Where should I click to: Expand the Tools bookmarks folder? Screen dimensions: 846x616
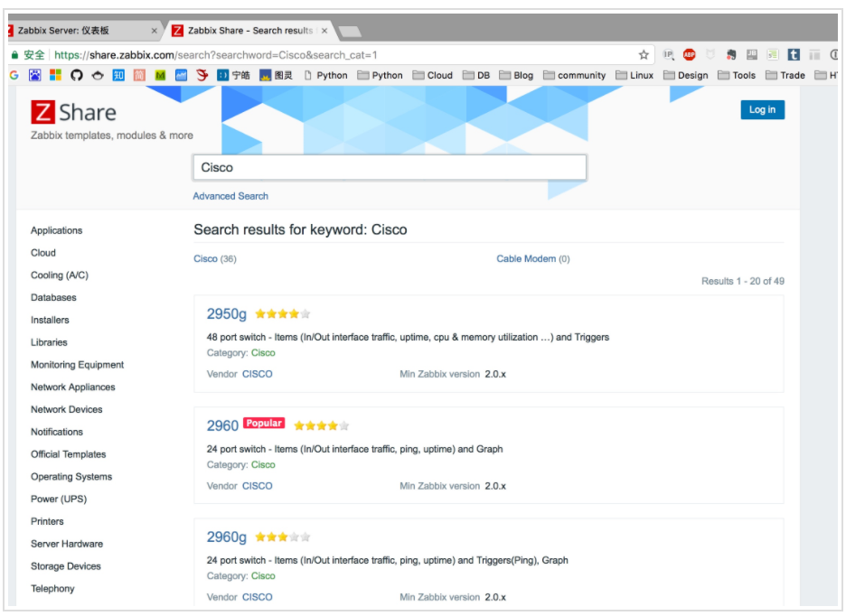click(737, 75)
